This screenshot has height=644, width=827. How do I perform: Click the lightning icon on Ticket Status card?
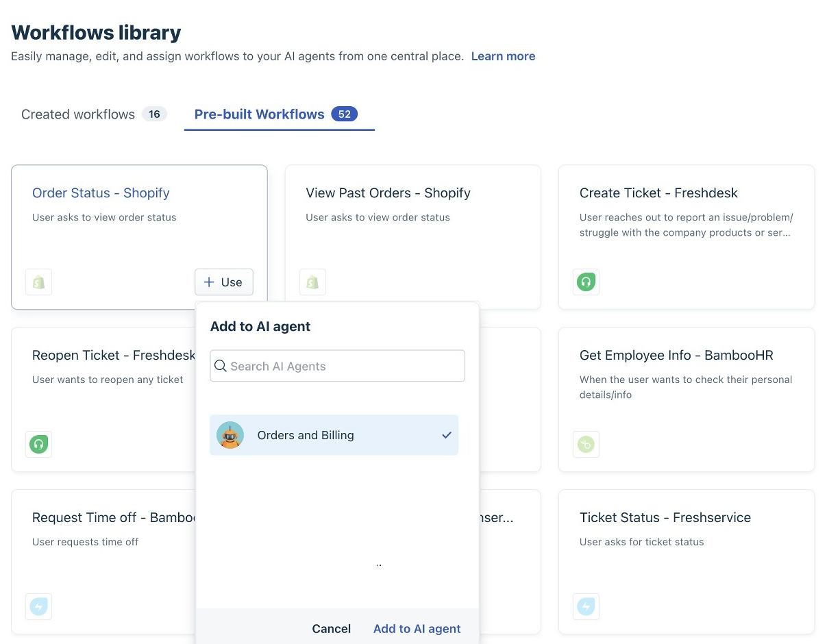click(x=586, y=606)
